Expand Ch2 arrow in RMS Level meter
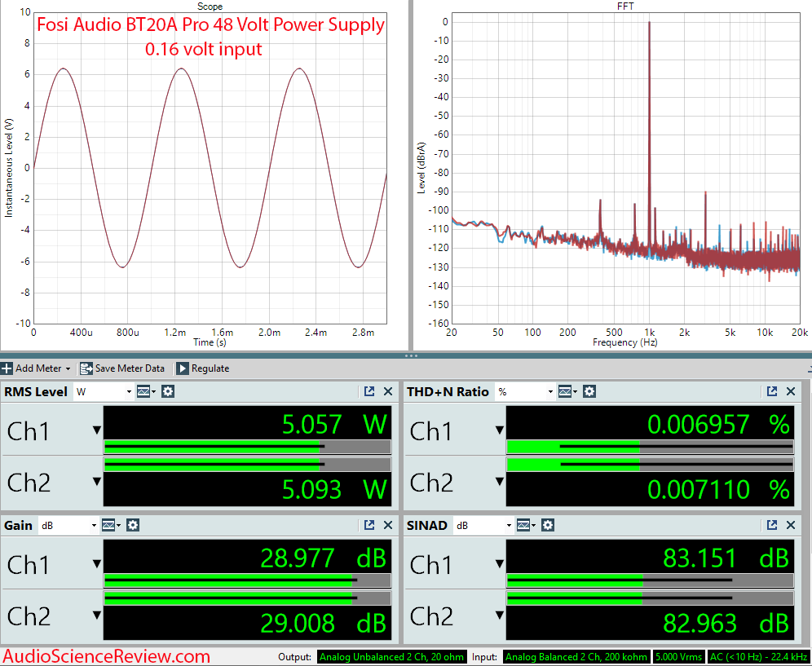812x666 pixels. pos(97,481)
